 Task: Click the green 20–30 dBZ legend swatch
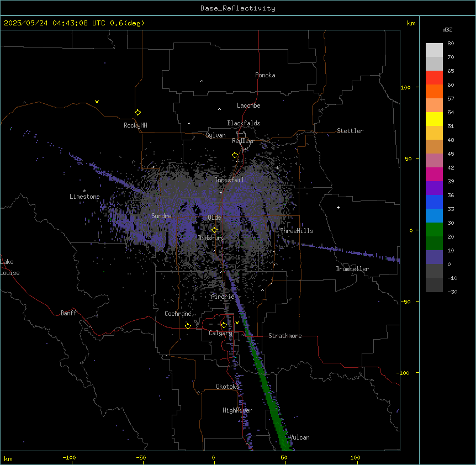[x=434, y=229]
